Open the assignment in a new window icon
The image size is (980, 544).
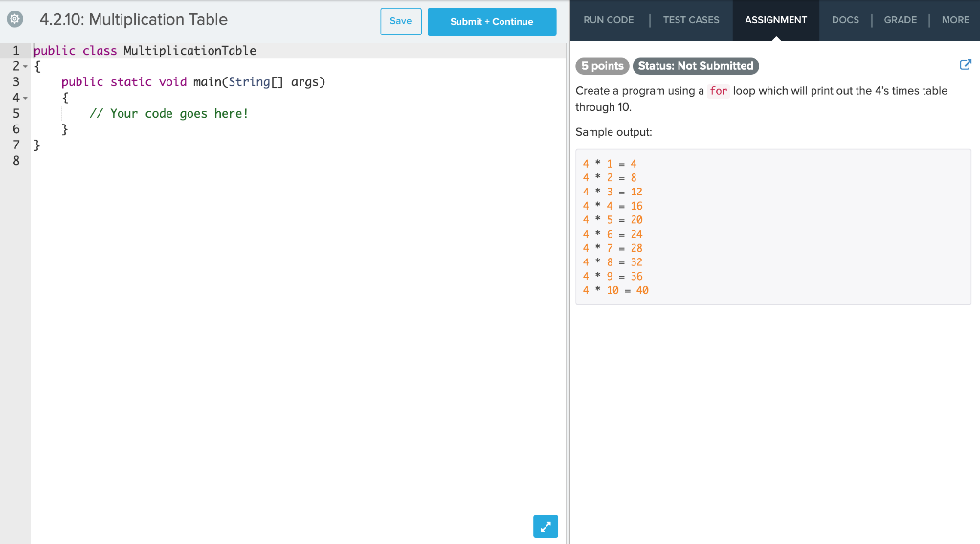[965, 64]
